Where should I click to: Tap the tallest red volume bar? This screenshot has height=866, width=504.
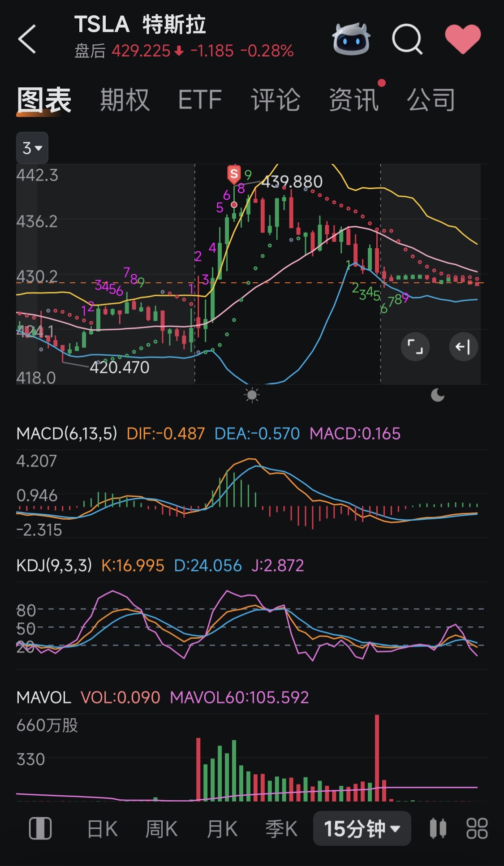(x=377, y=758)
